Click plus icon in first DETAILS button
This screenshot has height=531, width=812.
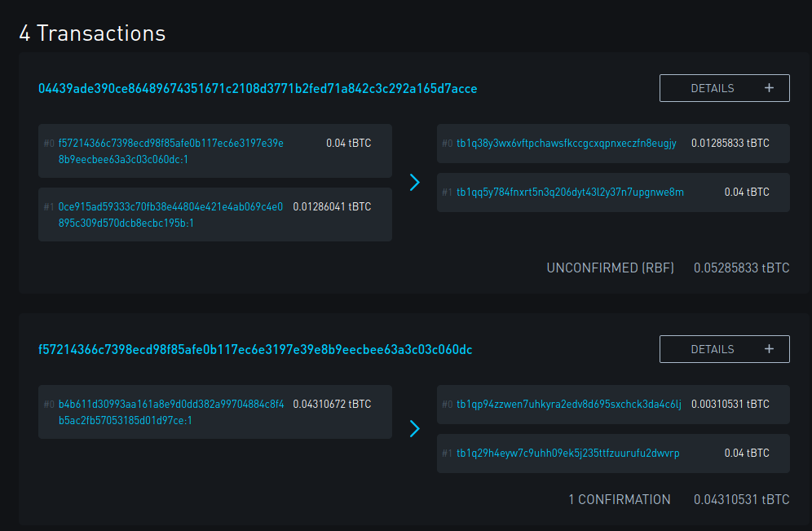point(769,88)
